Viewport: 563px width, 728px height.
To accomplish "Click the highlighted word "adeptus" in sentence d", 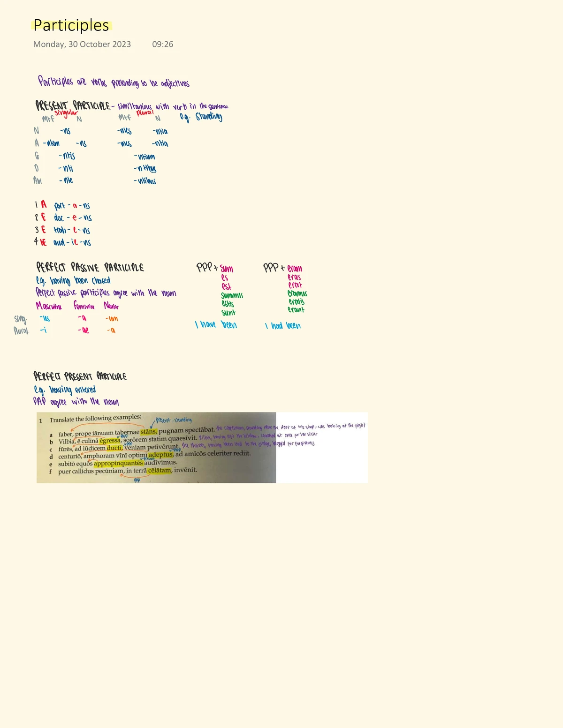I will click(x=161, y=454).
